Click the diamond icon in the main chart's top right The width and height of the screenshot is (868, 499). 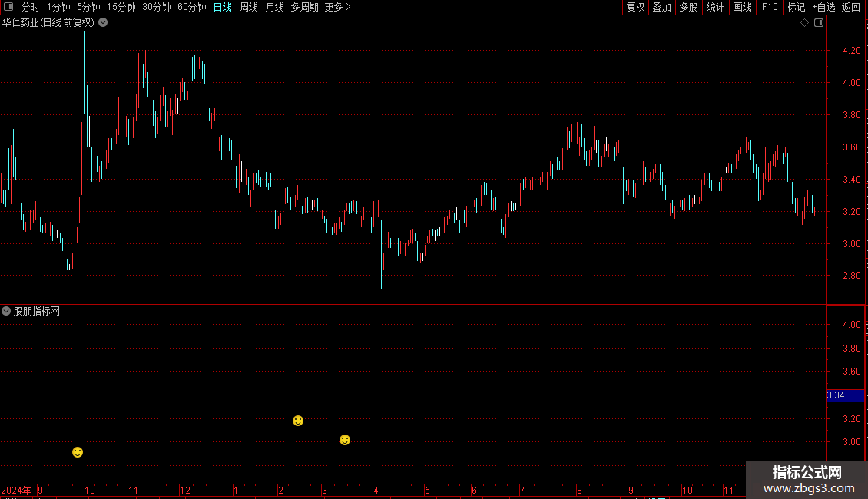(x=805, y=23)
